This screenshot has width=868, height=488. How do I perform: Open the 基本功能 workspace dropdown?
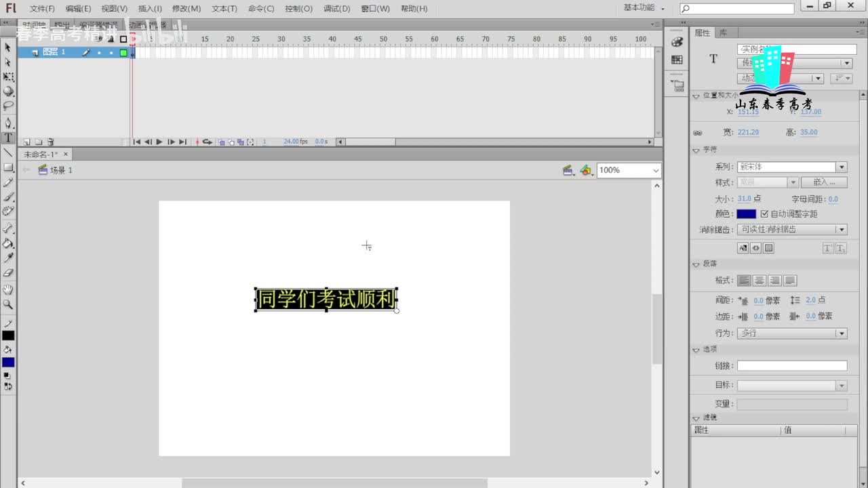644,8
